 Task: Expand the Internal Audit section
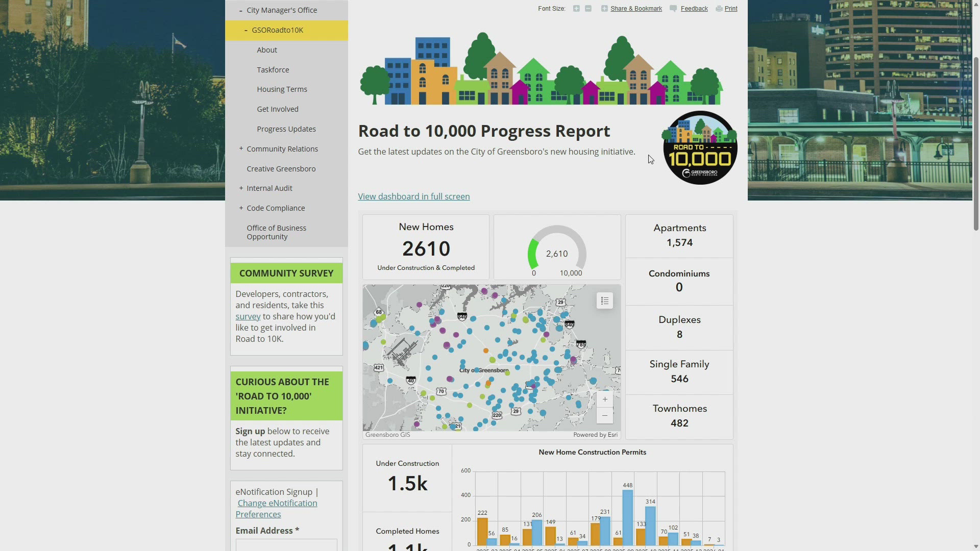click(241, 188)
